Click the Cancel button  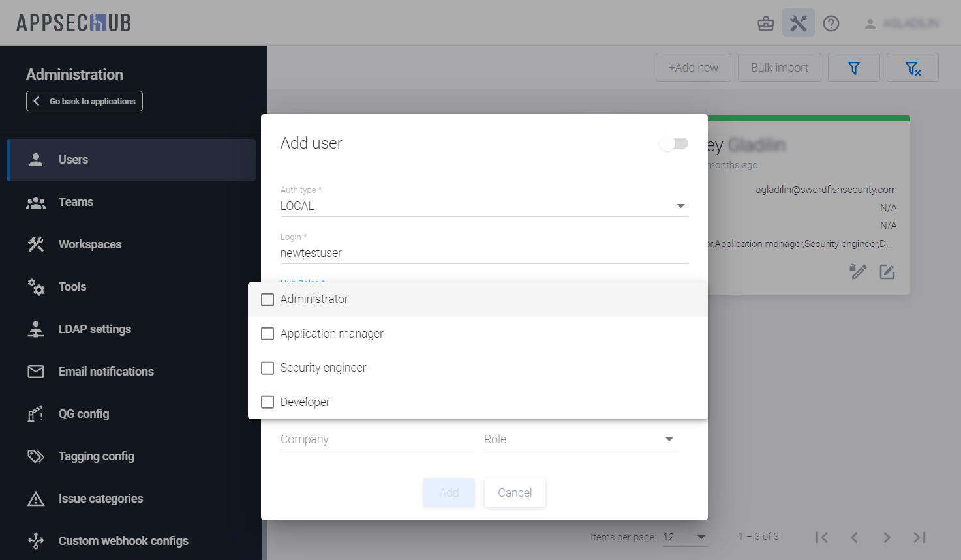(515, 493)
